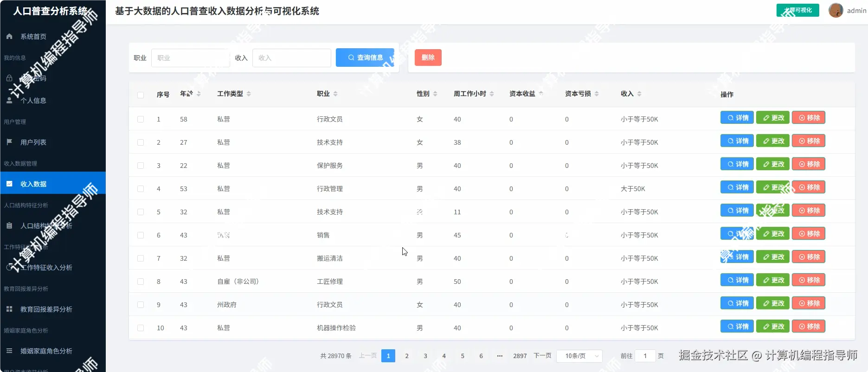Image resolution: width=868 pixels, height=372 pixels.
Task: Open 婚姻家庭角色分析 sidebar item
Action: (53, 351)
